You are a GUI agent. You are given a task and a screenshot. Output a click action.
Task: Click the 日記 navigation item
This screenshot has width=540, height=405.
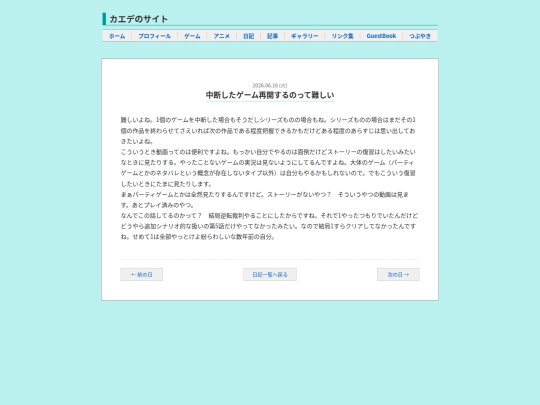point(249,36)
